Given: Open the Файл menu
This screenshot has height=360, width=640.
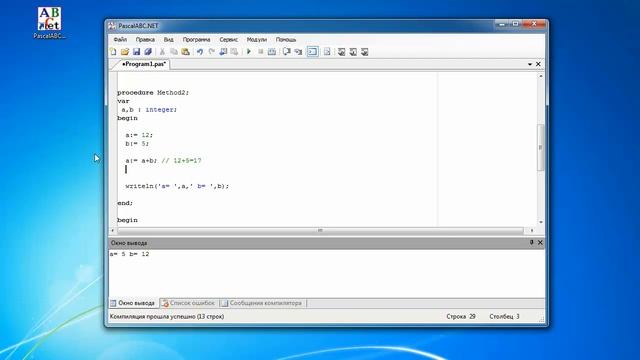Looking at the screenshot, I should pyautogui.click(x=120, y=40).
